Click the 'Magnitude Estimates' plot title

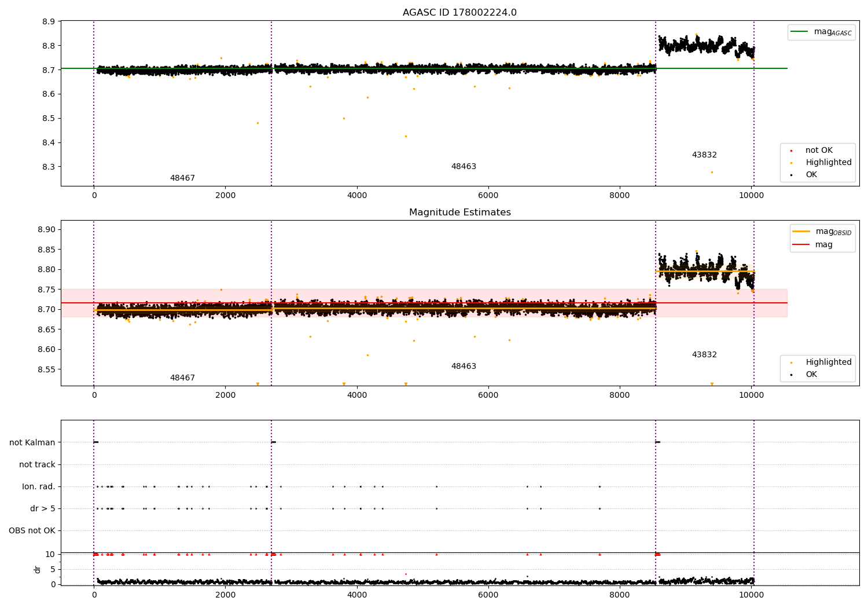pos(459,213)
